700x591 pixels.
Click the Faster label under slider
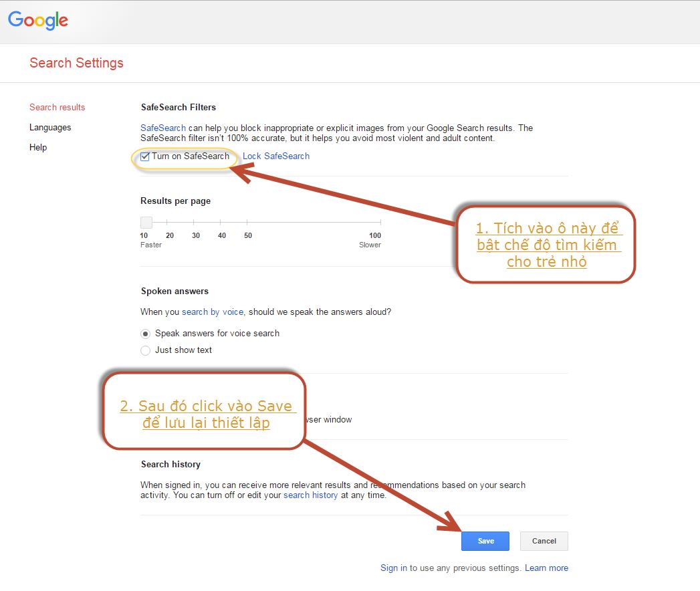(151, 245)
